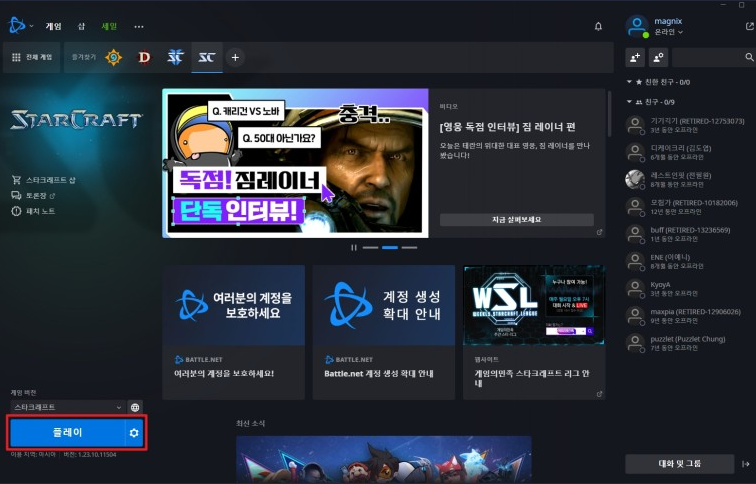
Task: Select friend puzzlet (Puzzlet Chung)
Action: pos(685,343)
